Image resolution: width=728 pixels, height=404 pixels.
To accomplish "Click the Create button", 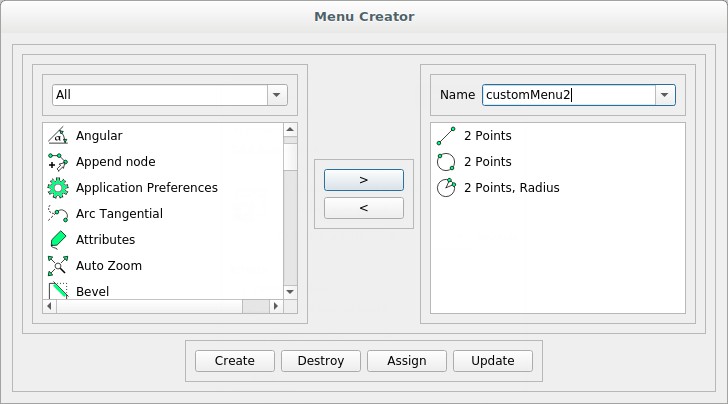I will coord(234,361).
